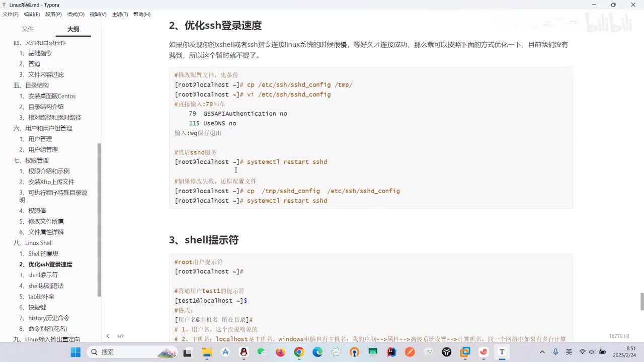644x362 pixels.
Task: Jump to outline item 目录结构介绍
Action: (x=46, y=107)
